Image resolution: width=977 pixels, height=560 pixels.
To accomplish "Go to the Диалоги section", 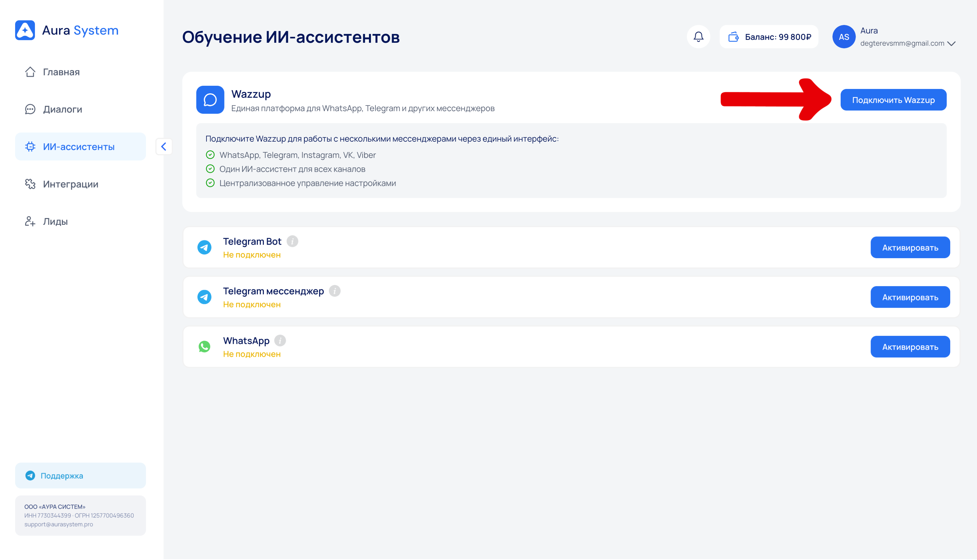I will (63, 109).
